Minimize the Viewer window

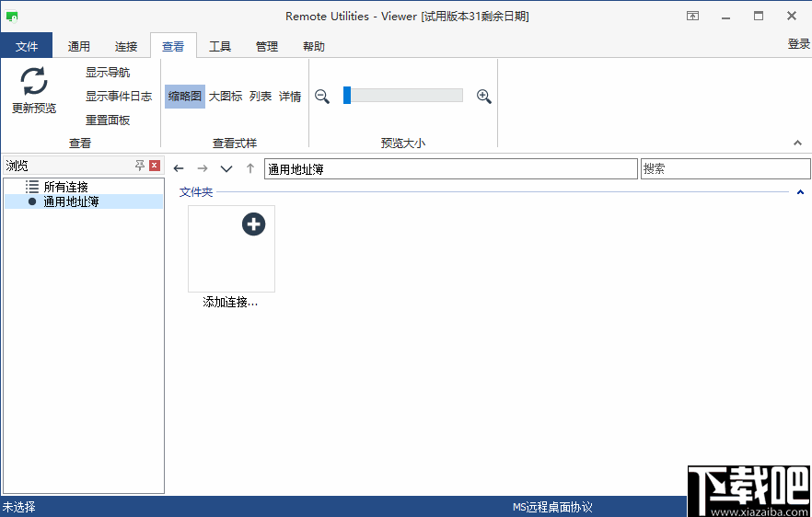pyautogui.click(x=726, y=17)
